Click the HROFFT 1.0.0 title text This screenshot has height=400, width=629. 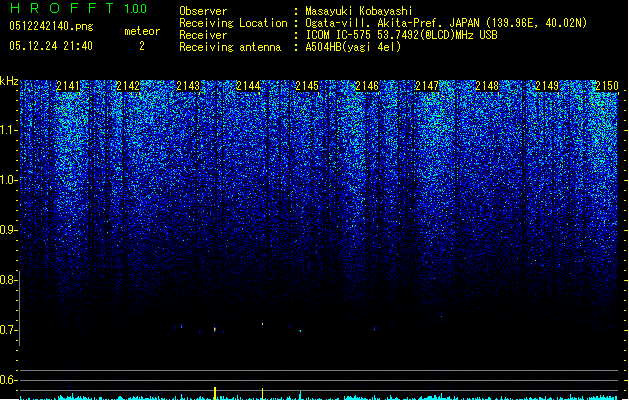click(x=79, y=8)
